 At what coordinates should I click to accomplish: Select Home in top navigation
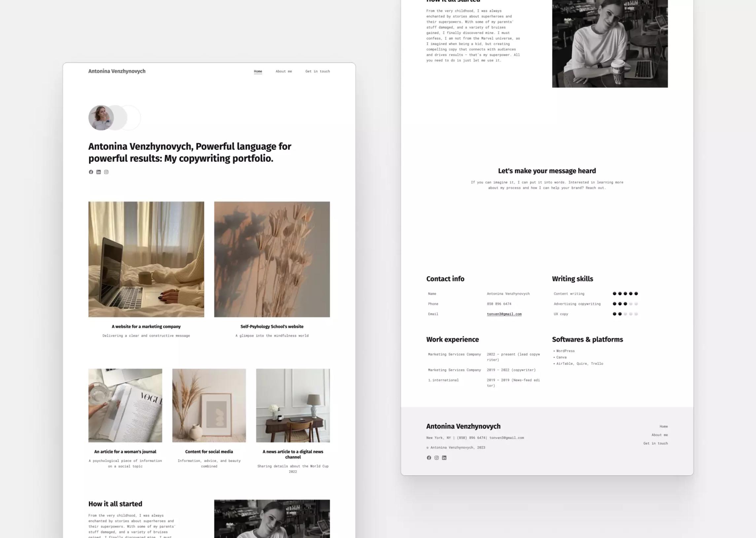[x=258, y=71]
